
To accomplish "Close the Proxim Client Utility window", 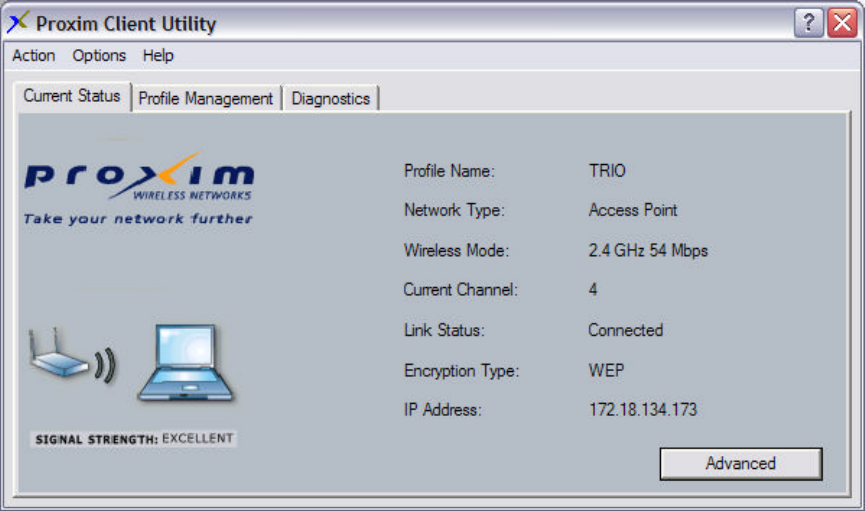I will (x=842, y=23).
